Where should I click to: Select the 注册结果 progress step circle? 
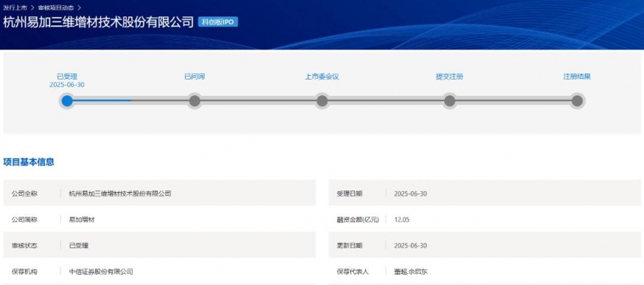coord(577,100)
